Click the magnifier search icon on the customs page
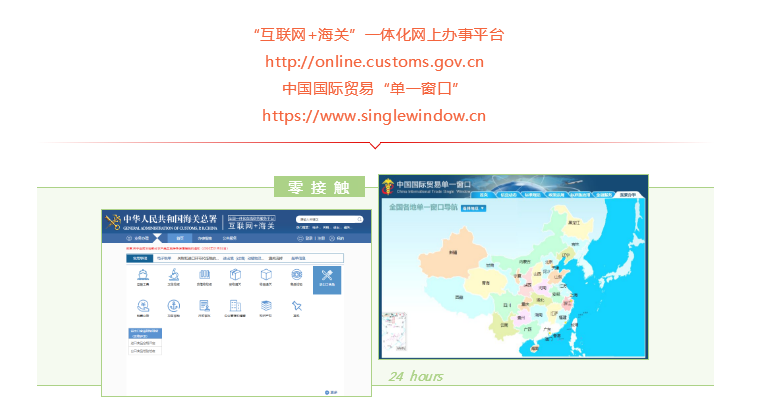This screenshot has width=776, height=415. click(359, 219)
